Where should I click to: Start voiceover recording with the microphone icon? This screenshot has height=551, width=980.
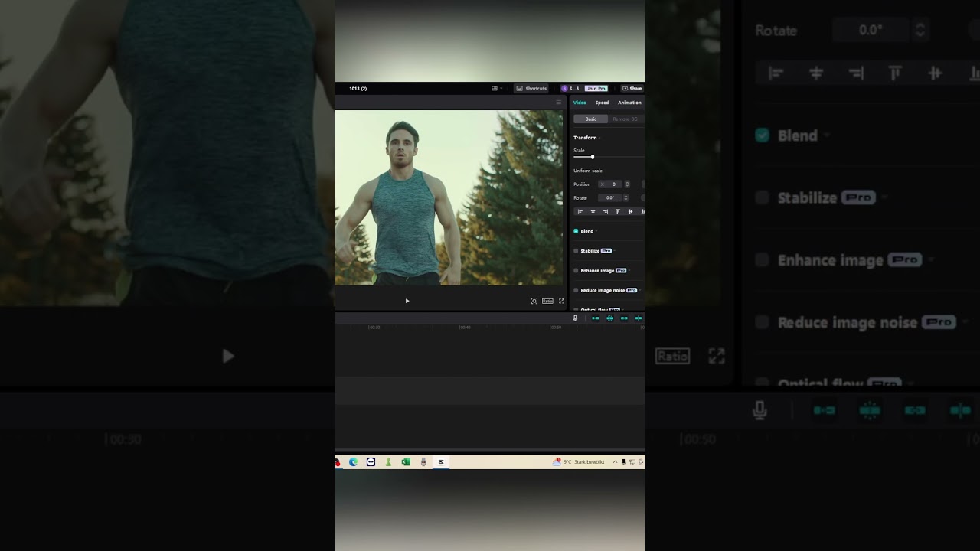(x=575, y=318)
